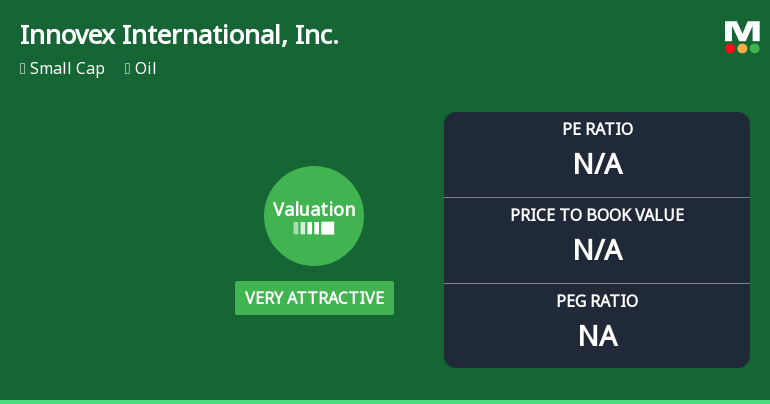The image size is (770, 404).
Task: Select the Oil sector label
Action: click(x=146, y=69)
